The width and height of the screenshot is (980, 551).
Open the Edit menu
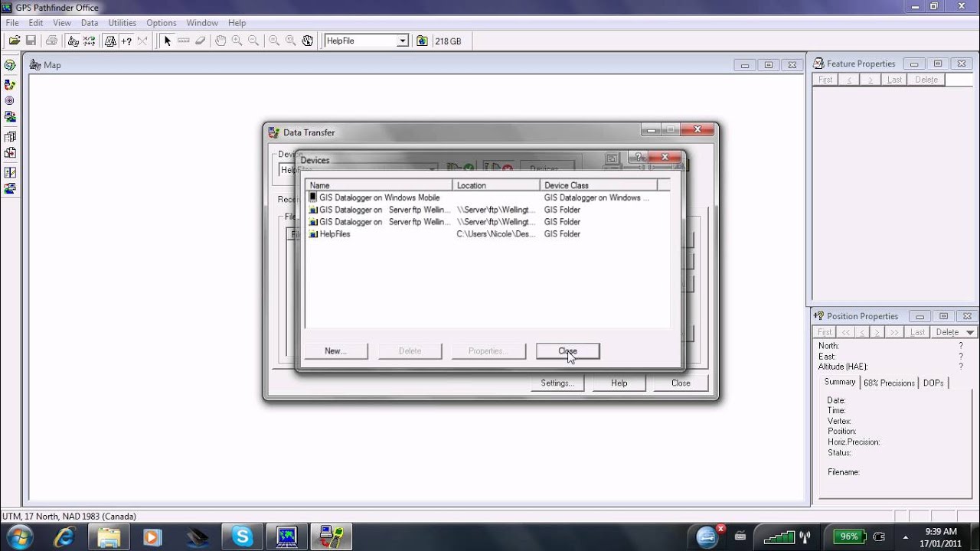pos(36,23)
